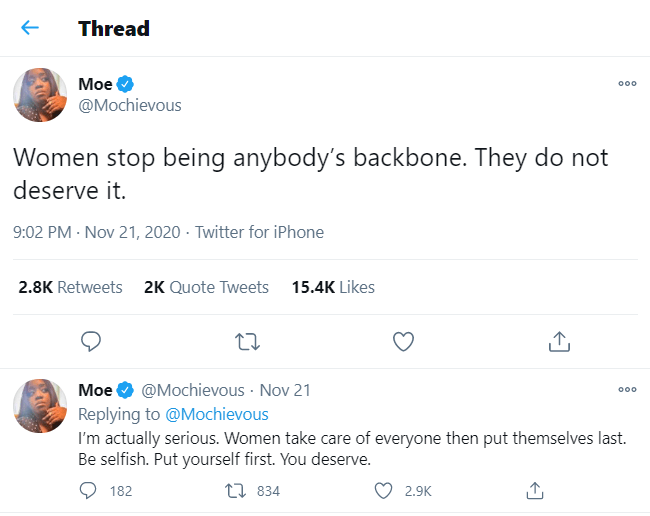
Task: Share the main tweet
Action: pos(558,342)
